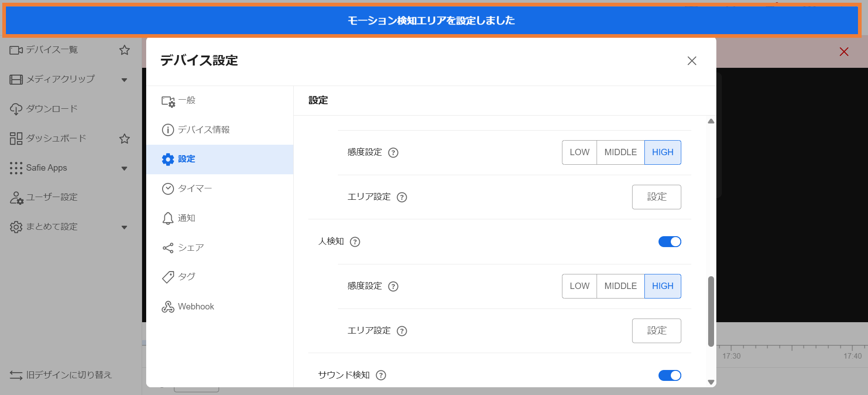Open help for 人検知 エリア設定

(x=402, y=331)
